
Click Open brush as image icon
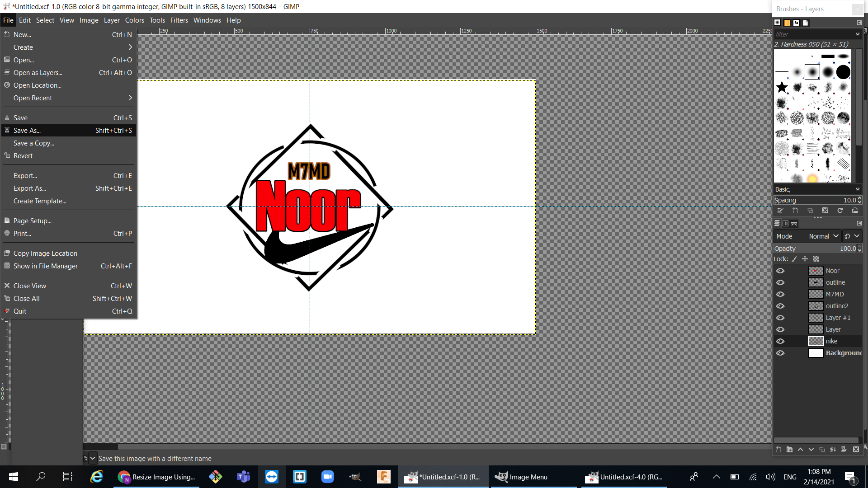coord(855,211)
